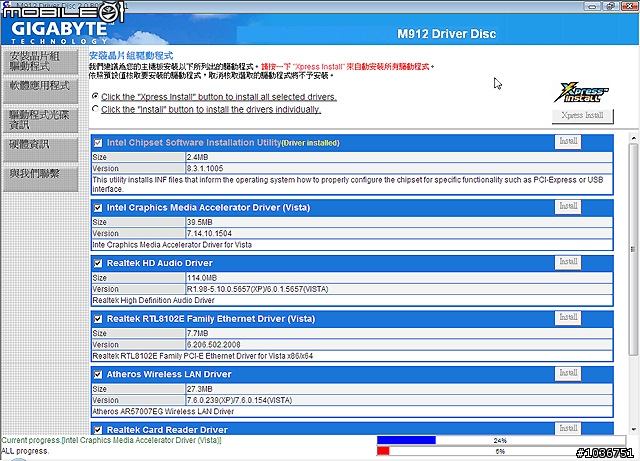Click the 114.0MB size value
Viewport: 640px width, 461px height.
click(202, 278)
